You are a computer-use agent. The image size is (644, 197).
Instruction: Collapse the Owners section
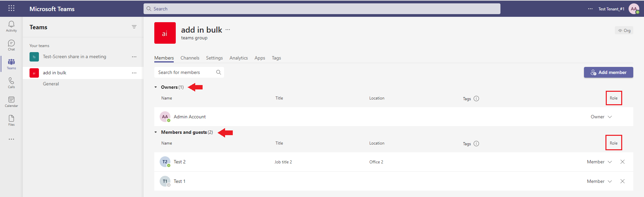point(156,87)
